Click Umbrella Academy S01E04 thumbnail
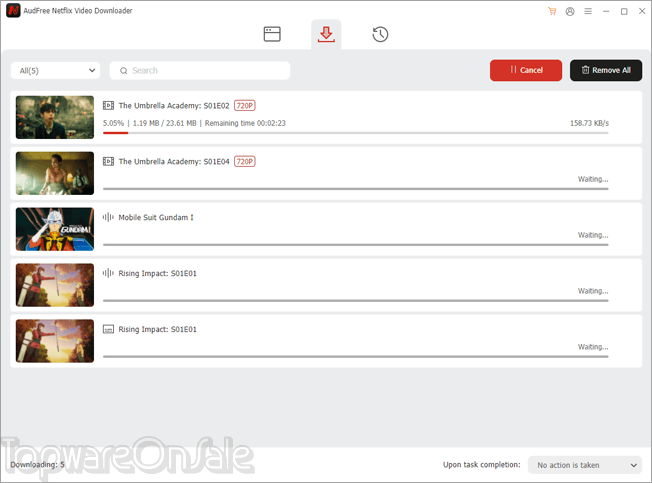Image resolution: width=652 pixels, height=483 pixels. coord(55,173)
